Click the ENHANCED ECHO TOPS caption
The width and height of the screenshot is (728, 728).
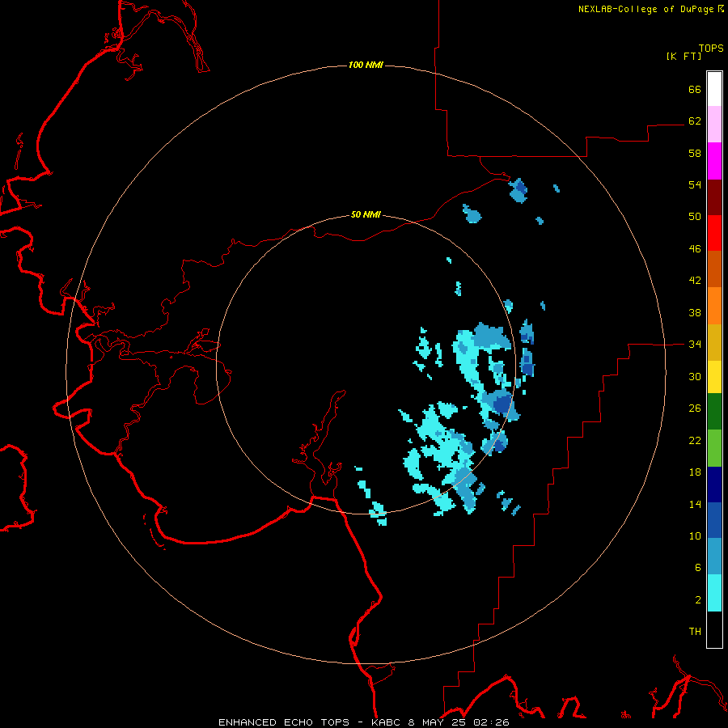pyautogui.click(x=284, y=722)
